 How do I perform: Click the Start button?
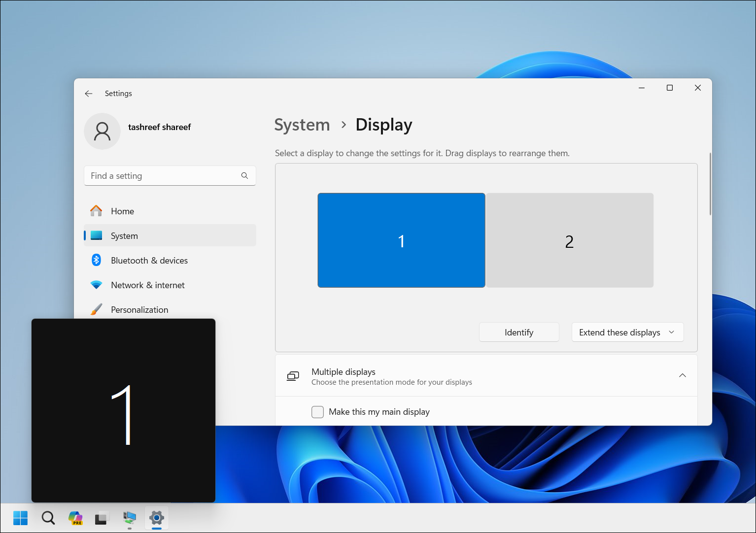pos(20,518)
